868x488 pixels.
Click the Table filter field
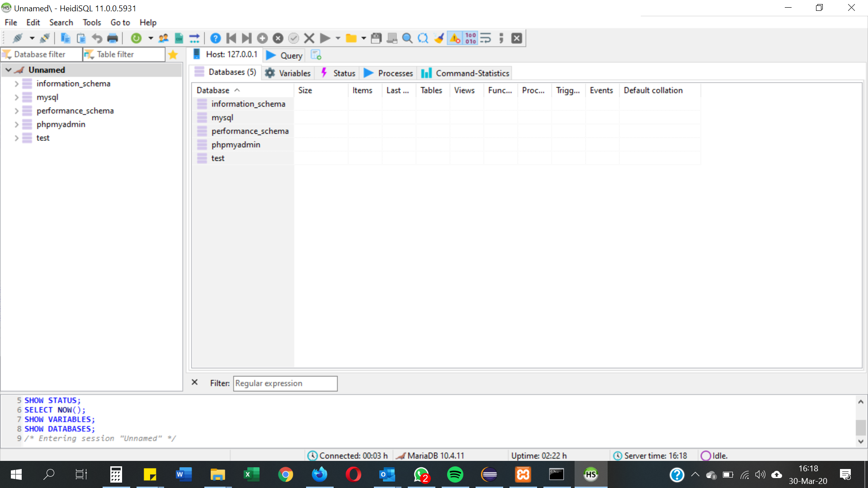[x=124, y=54]
